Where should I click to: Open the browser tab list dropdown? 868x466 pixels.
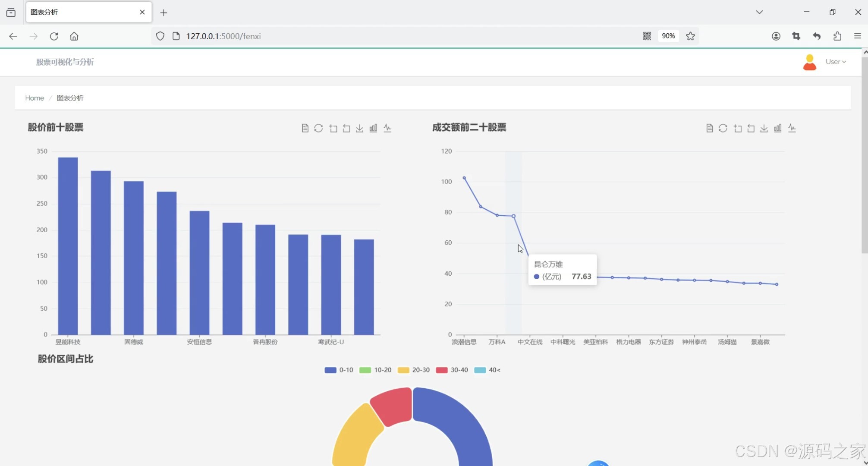759,12
